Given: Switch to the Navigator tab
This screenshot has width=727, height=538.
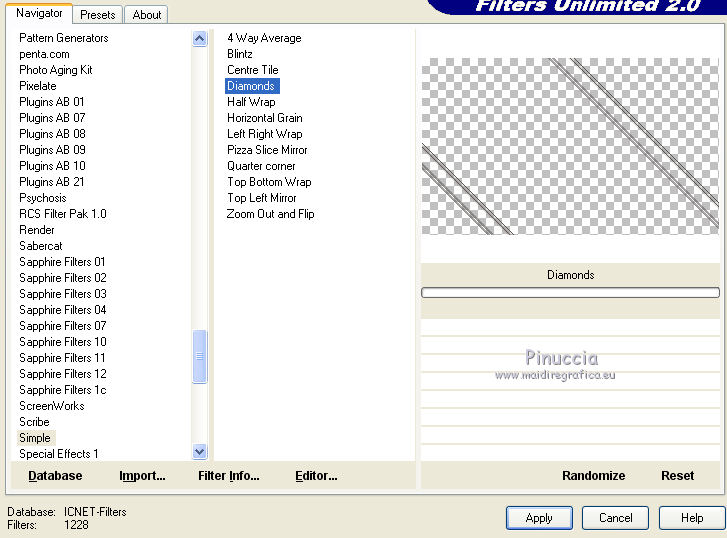Looking at the screenshot, I should [39, 13].
